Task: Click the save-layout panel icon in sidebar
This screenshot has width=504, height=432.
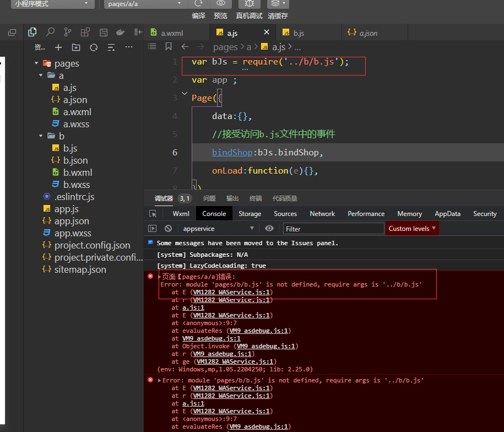Action: click(103, 32)
